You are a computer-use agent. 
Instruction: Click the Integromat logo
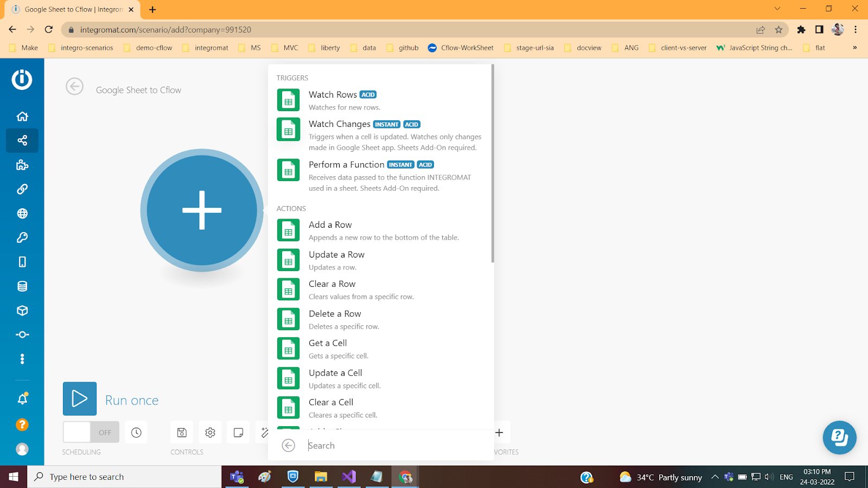[x=22, y=79]
